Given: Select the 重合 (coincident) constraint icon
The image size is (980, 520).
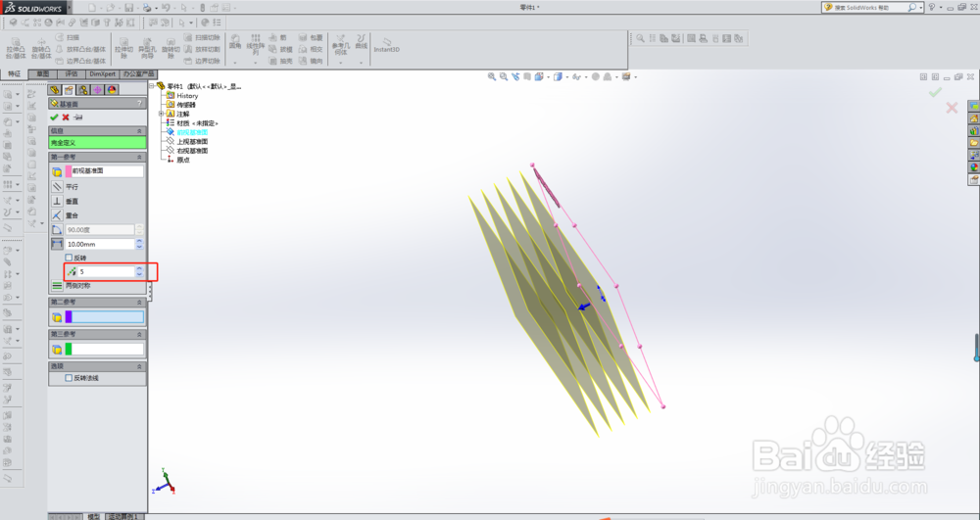Looking at the screenshot, I should click(x=57, y=215).
